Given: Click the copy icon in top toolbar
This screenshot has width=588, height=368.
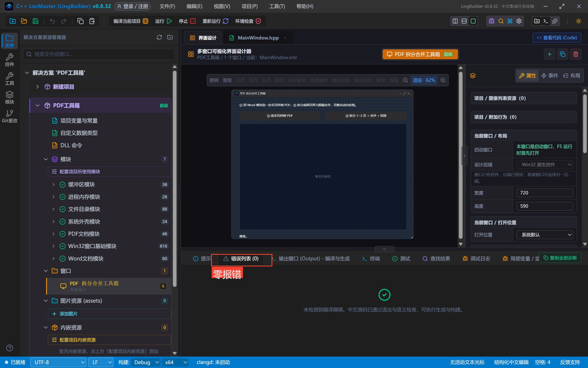Looking at the screenshot, I should point(80,21).
